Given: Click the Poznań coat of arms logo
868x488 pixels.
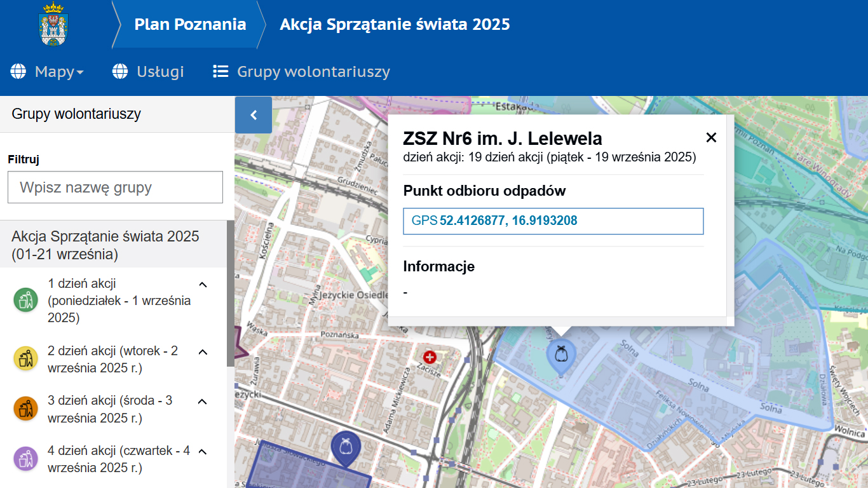Looking at the screenshot, I should tap(54, 25).
